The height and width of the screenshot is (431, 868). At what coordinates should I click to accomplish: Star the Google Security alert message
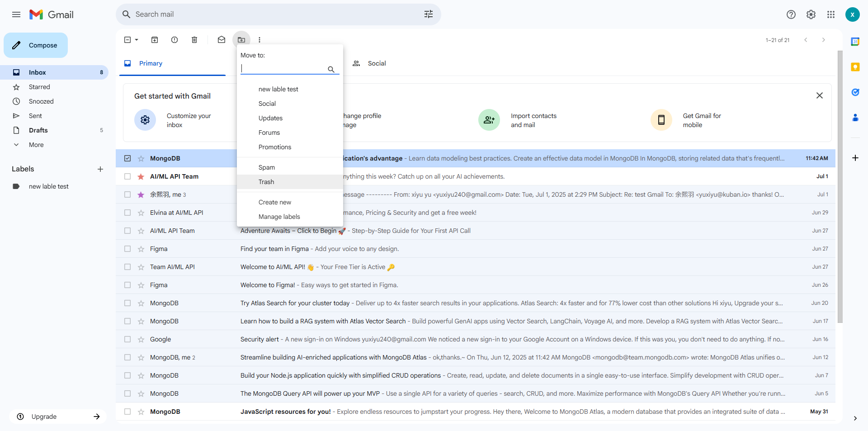point(141,340)
